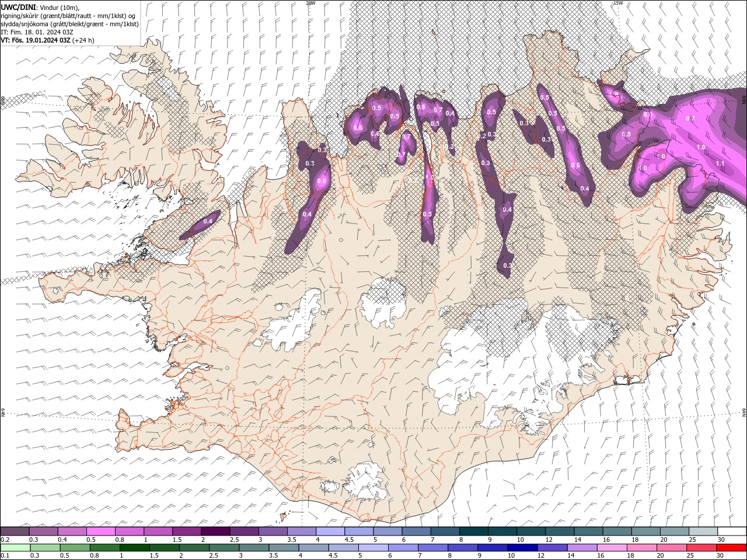This screenshot has height=560, width=747.
Task: Click the darkest mauve swatch between 0.2 and 0.3
Action: pyautogui.click(x=15, y=531)
